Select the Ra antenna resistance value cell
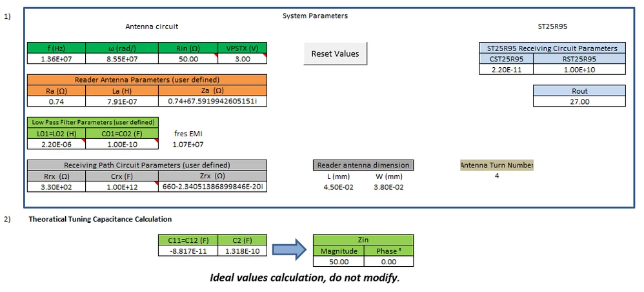644x292 pixels. point(57,101)
